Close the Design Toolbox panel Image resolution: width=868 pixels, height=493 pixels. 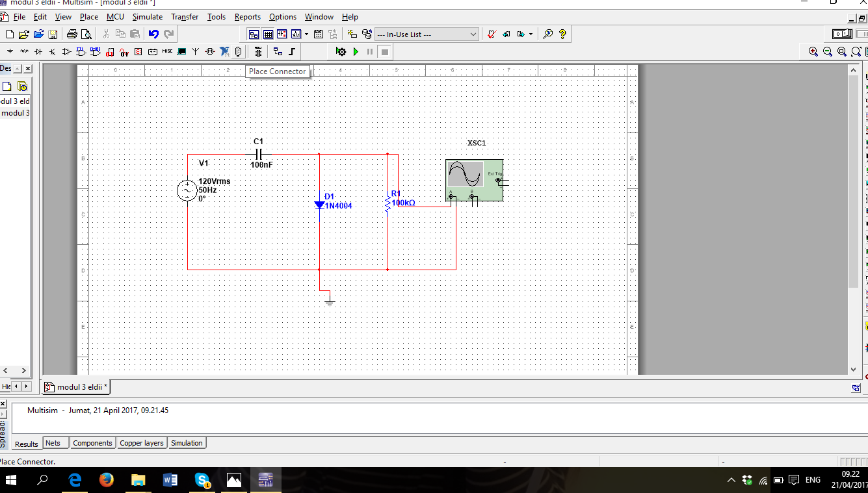[x=28, y=68]
